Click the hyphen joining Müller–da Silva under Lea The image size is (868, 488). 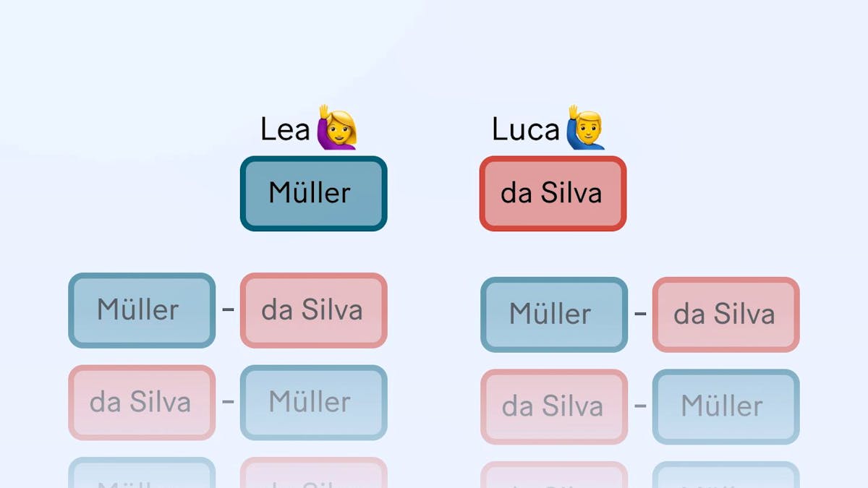pyautogui.click(x=228, y=310)
